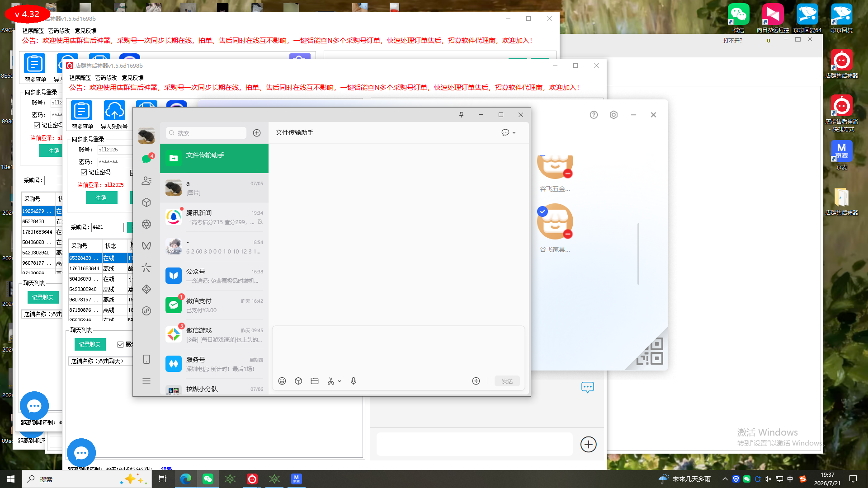The height and width of the screenshot is (488, 868).
Task: Show hidden system tray icons chevron
Action: 725,479
